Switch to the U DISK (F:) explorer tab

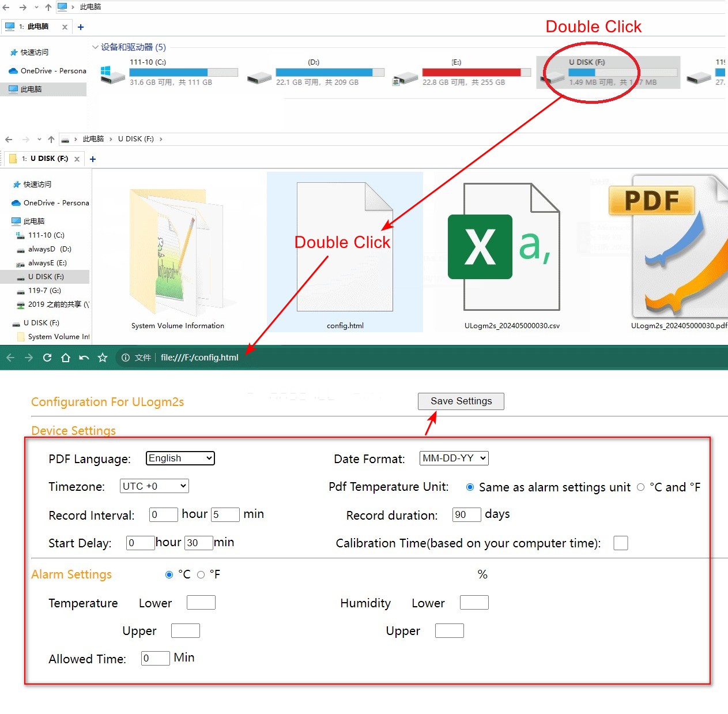pyautogui.click(x=45, y=159)
